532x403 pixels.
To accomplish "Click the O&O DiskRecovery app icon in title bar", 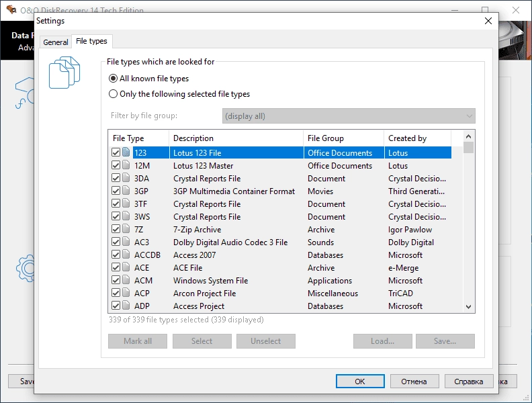I will [x=11, y=9].
